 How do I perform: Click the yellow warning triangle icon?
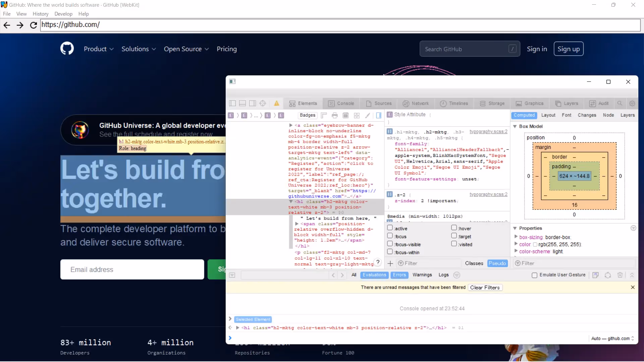[276, 103]
